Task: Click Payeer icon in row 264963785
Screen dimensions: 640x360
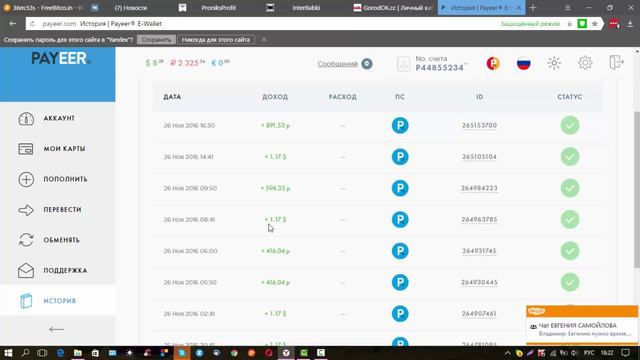Action: (x=400, y=220)
